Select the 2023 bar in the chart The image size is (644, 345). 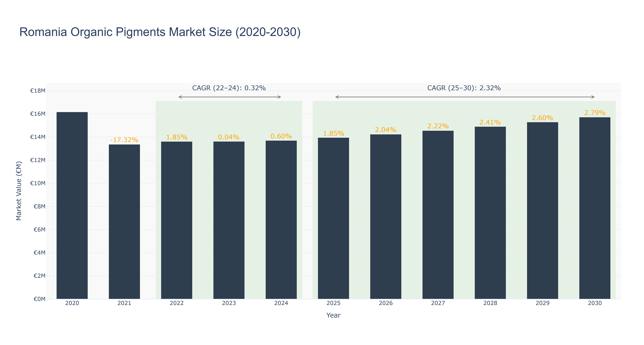(229, 220)
